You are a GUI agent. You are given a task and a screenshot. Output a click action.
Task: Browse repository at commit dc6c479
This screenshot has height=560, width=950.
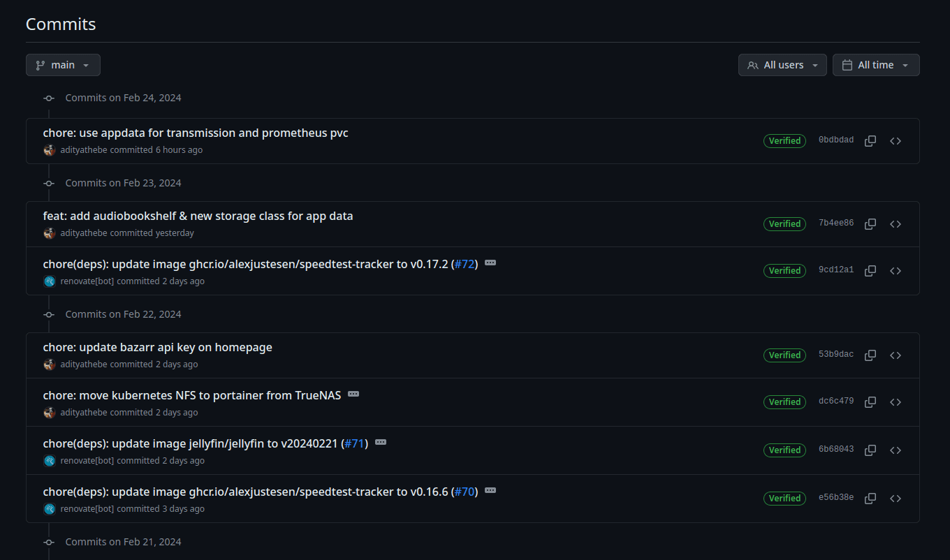pos(896,402)
